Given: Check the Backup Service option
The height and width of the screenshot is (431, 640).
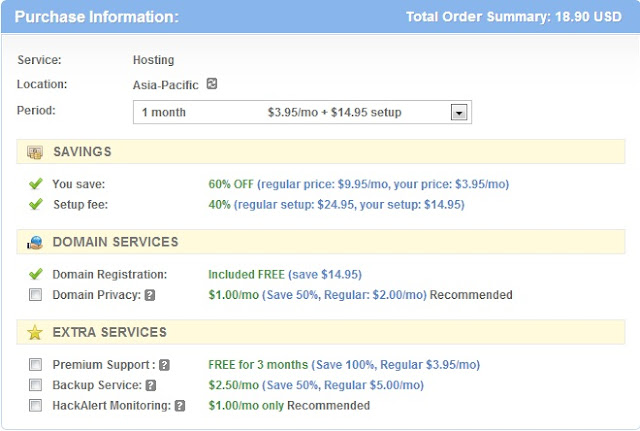Looking at the screenshot, I should tap(36, 385).
